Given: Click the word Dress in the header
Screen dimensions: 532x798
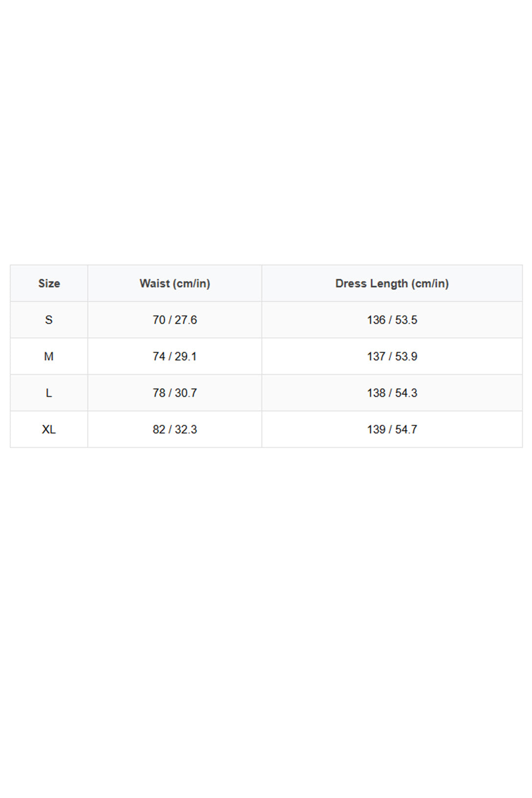Looking at the screenshot, I should (x=351, y=284).
